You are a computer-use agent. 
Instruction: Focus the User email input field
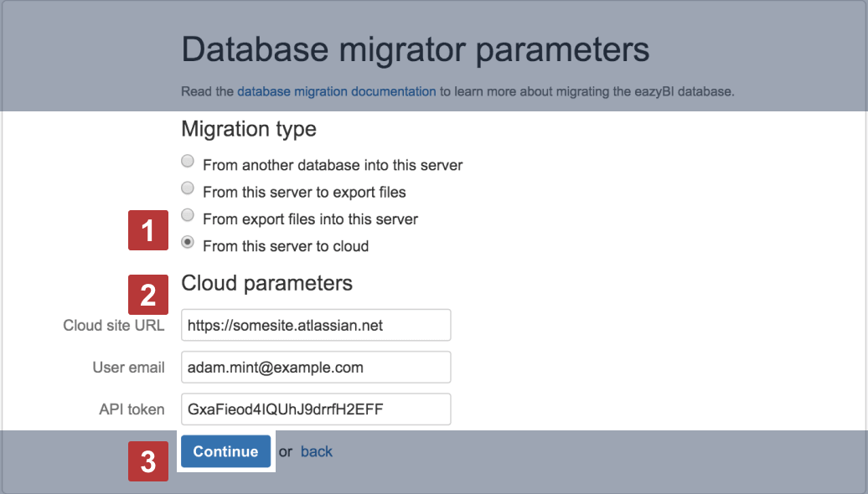click(x=316, y=368)
